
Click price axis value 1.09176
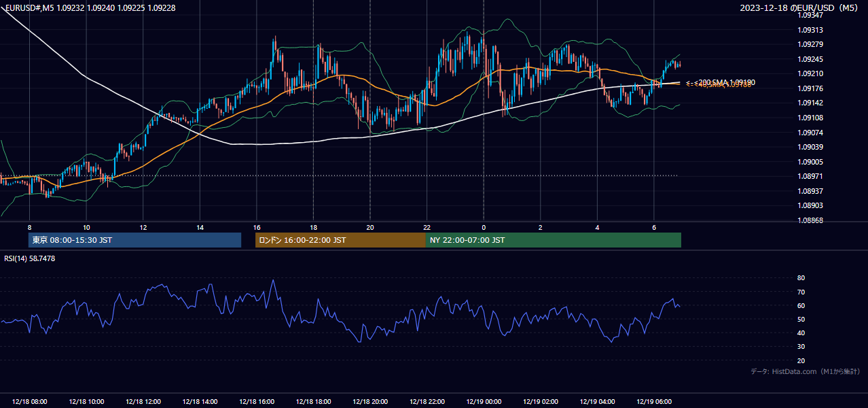tap(810, 88)
